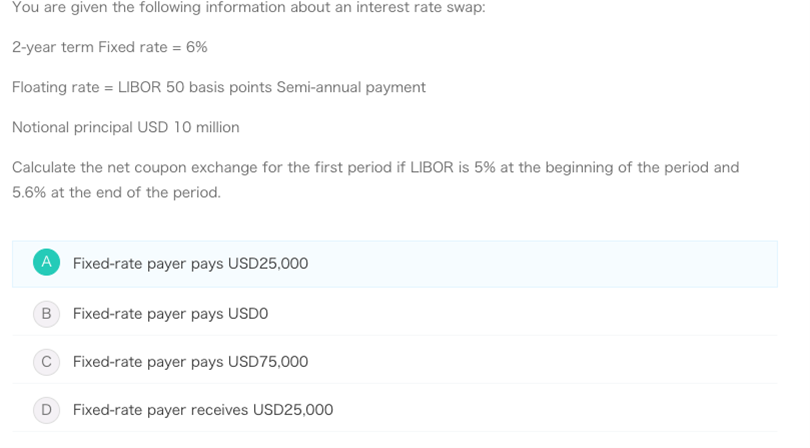This screenshot has height=448, width=810.
Task: Click the interest rate swap intro sentence
Action: click(x=248, y=7)
